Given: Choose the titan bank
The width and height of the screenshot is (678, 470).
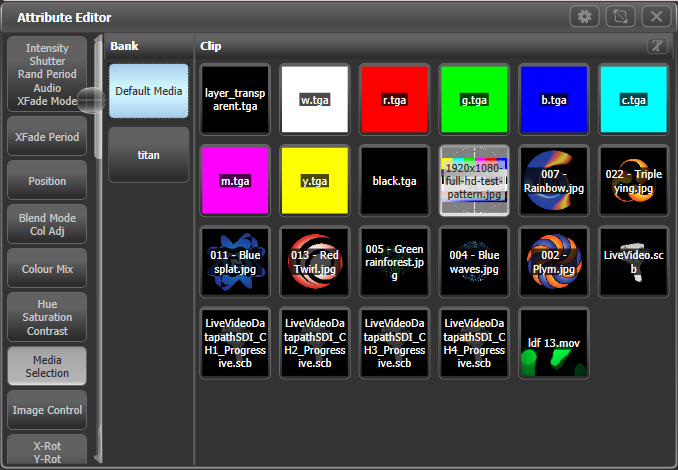Looking at the screenshot, I should [149, 155].
